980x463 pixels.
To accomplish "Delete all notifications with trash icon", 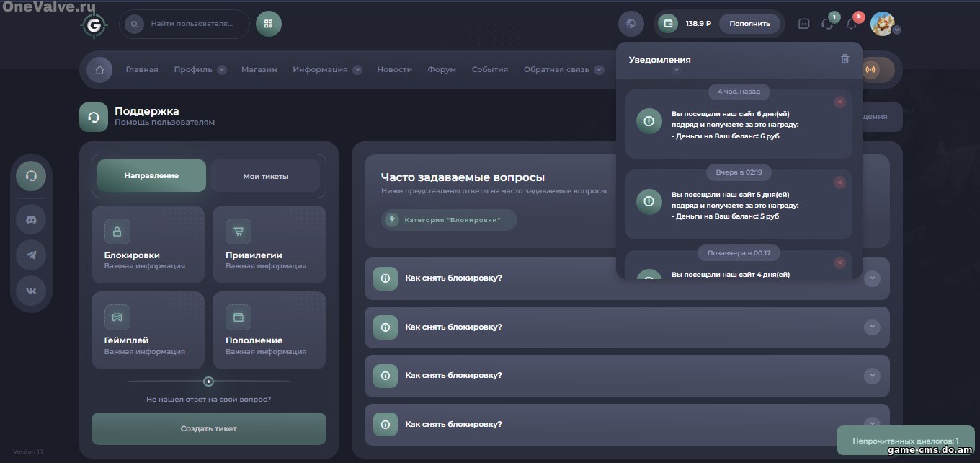I will (845, 59).
